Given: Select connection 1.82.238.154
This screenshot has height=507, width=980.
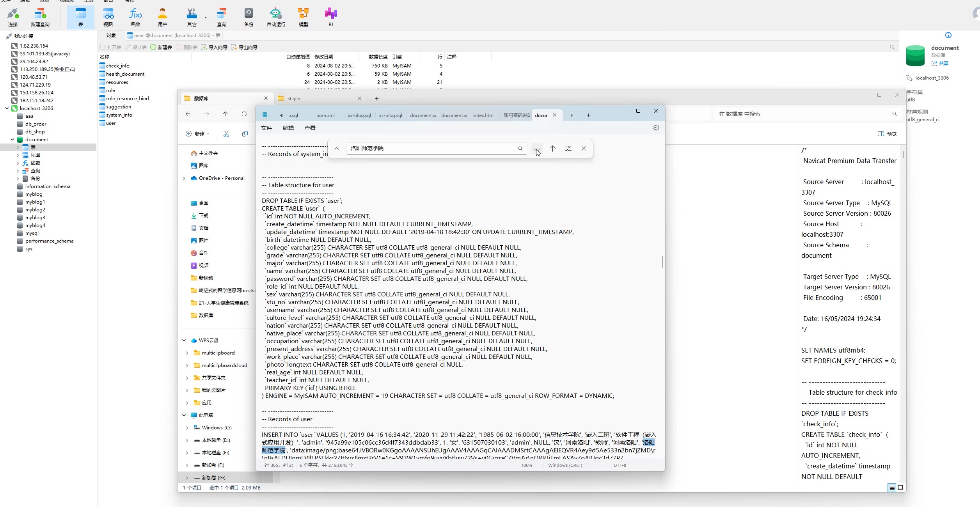Looking at the screenshot, I should [x=34, y=46].
